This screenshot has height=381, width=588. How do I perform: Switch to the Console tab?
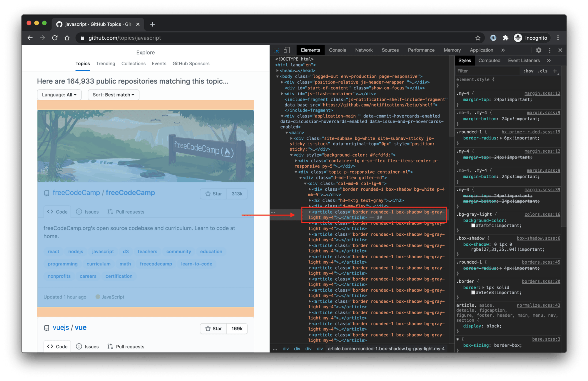click(x=338, y=50)
